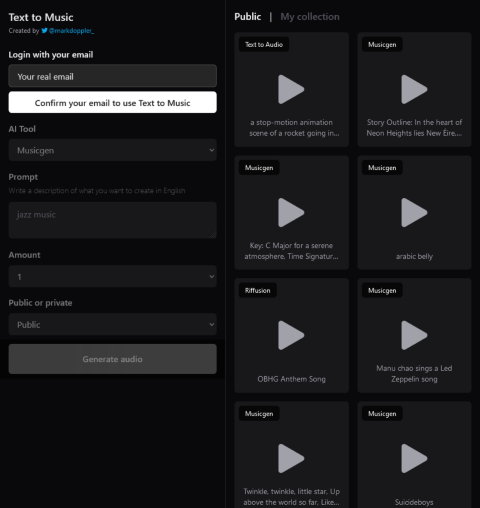Play the arabic belly track
This screenshot has height=508, width=480.
click(x=414, y=212)
